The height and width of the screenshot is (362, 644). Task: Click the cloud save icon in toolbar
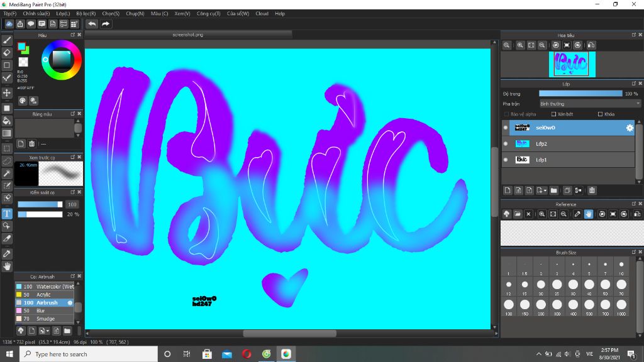(9, 24)
